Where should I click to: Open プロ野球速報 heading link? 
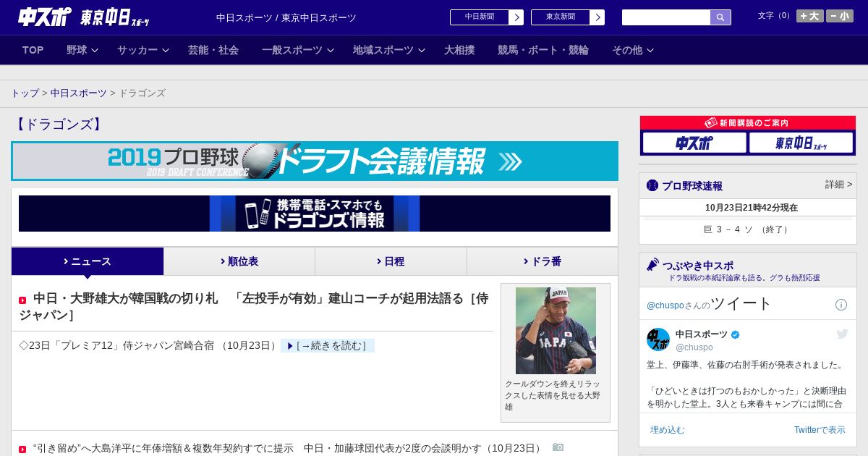point(692,186)
